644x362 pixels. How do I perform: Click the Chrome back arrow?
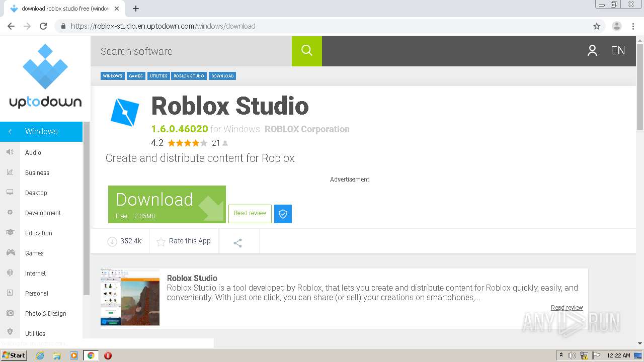pos(11,26)
